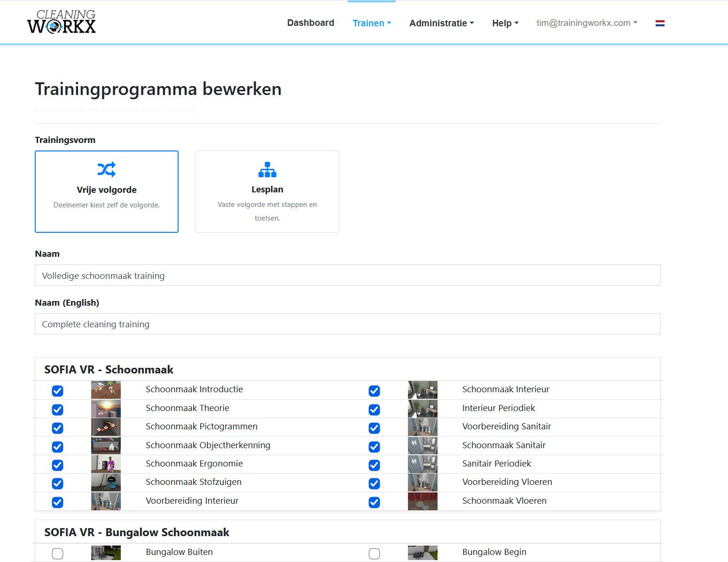The width and height of the screenshot is (728, 562).
Task: Click Voorbereiding Vloeren module label
Action: coord(507,482)
